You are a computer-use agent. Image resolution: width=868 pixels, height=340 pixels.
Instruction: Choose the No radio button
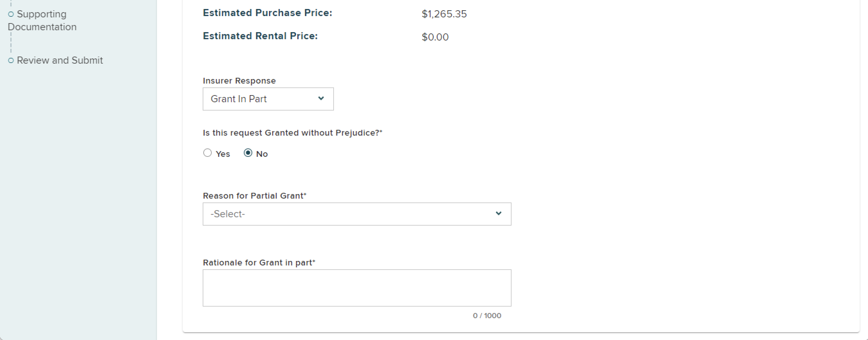(248, 153)
